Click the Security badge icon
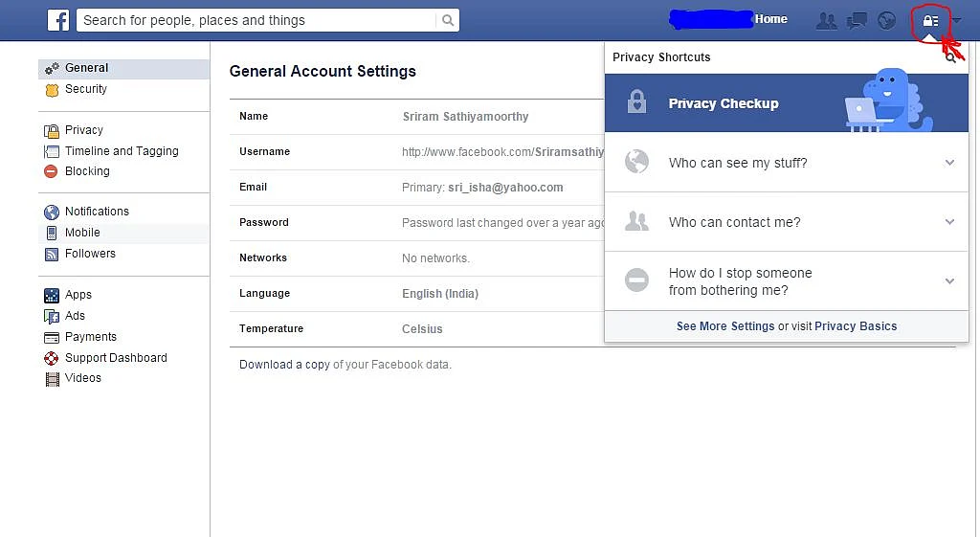 [52, 90]
